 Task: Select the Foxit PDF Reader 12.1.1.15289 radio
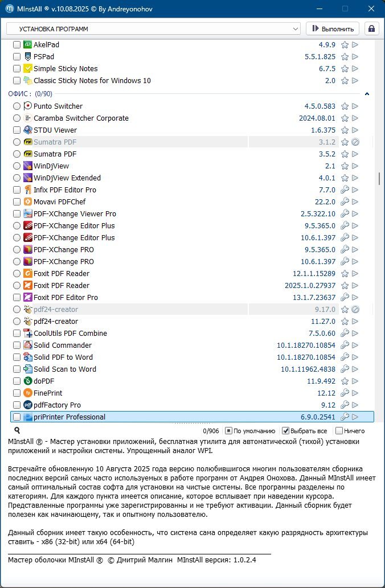pyautogui.click(x=17, y=274)
